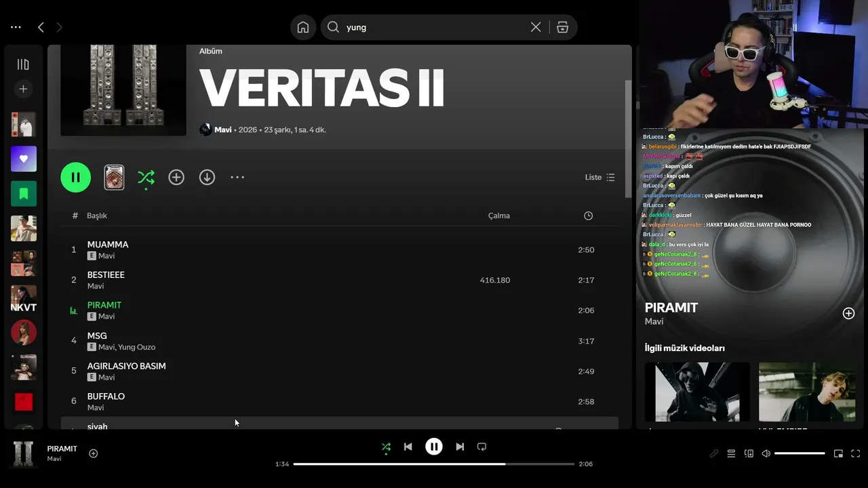This screenshot has height=488, width=868.
Task: Click the Başlık column header
Action: click(x=97, y=216)
